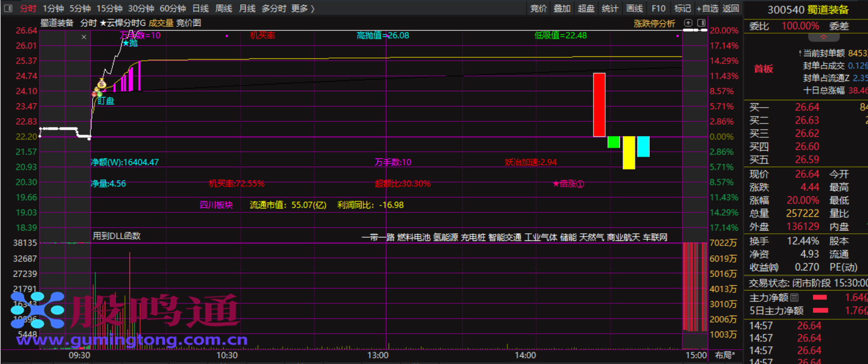The image size is (868, 364).
Task: Close the pre-market auction area with X
Action: [x=84, y=37]
